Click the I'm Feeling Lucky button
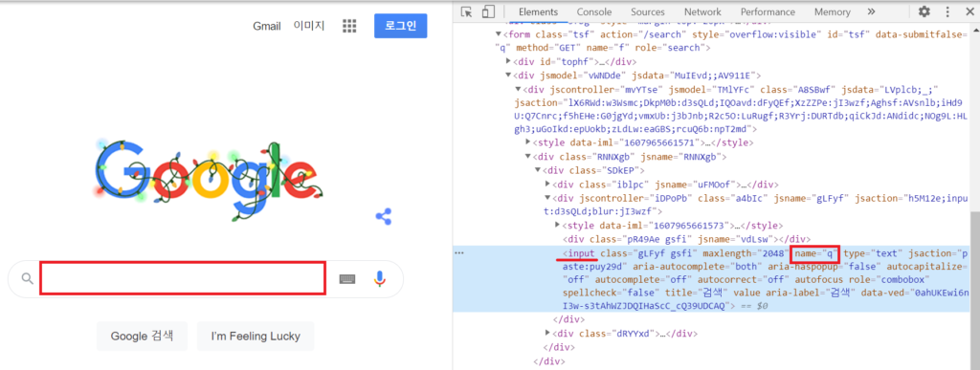Viewport: 980px width, 370px height. [255, 337]
